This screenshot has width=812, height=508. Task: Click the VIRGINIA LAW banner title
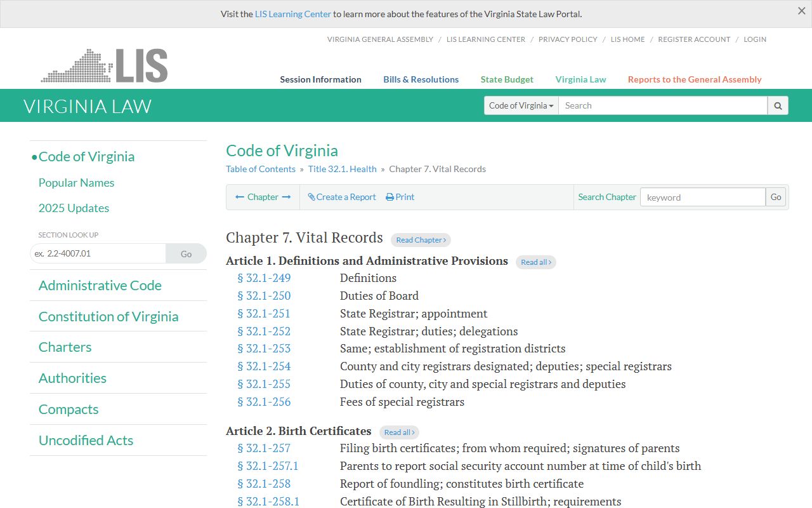coord(88,106)
